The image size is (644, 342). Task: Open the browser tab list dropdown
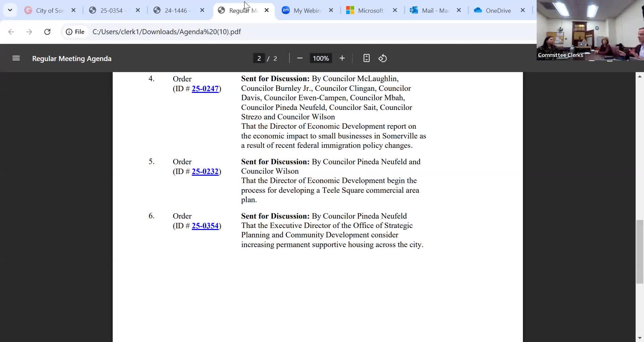(10, 10)
